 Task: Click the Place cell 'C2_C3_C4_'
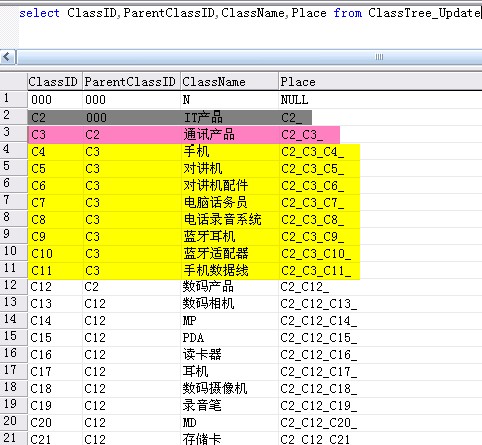[x=312, y=152]
